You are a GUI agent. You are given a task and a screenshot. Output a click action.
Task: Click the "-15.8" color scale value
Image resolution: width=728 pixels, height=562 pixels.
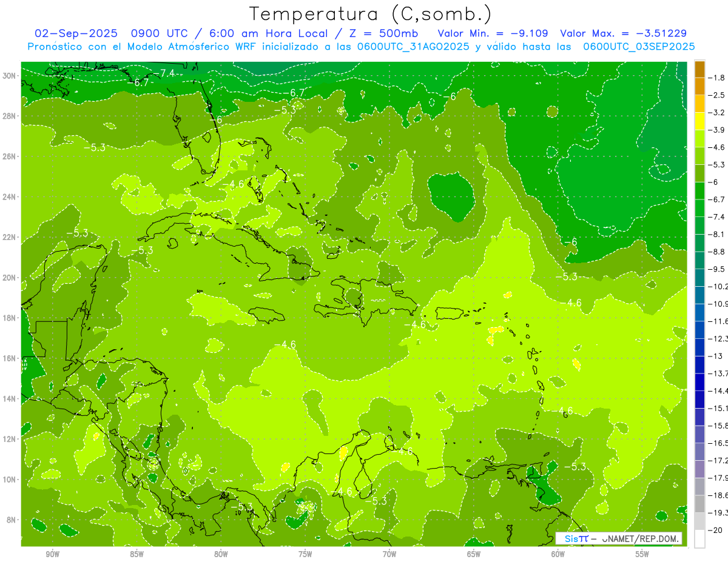click(718, 426)
